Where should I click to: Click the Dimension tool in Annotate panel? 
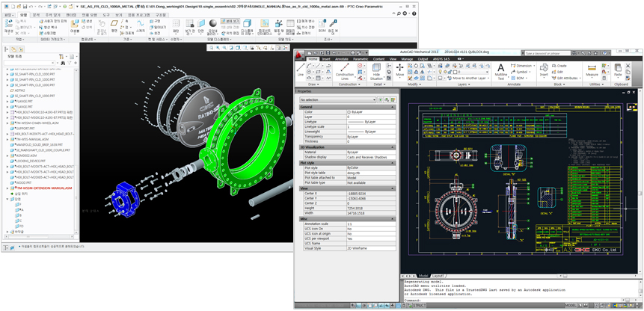pos(523,66)
